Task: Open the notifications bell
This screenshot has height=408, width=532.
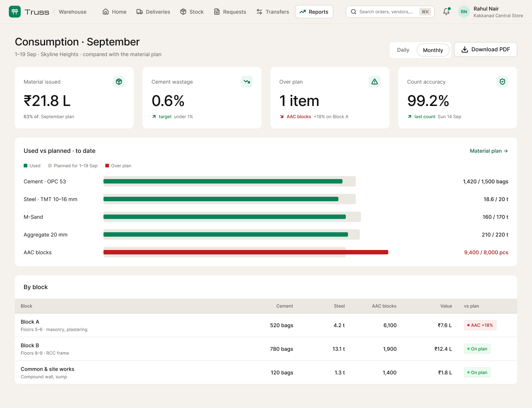Action: (x=446, y=12)
